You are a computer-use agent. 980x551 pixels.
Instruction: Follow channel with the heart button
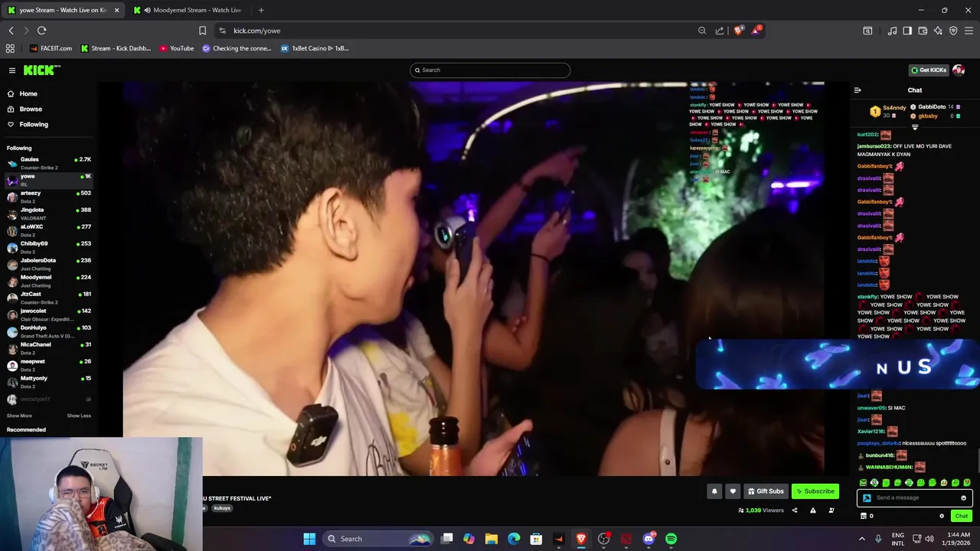click(x=733, y=491)
